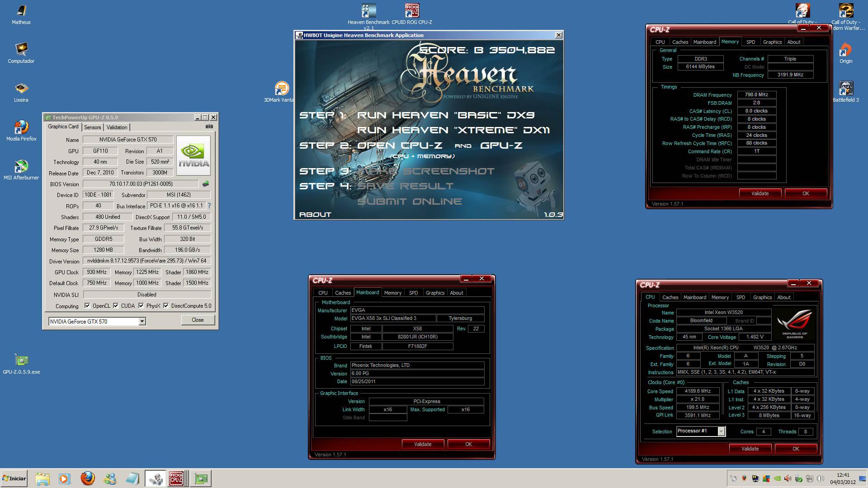Viewport: 868px width, 488px height.
Task: Open Processor #1 selection dropdown
Action: click(721, 432)
